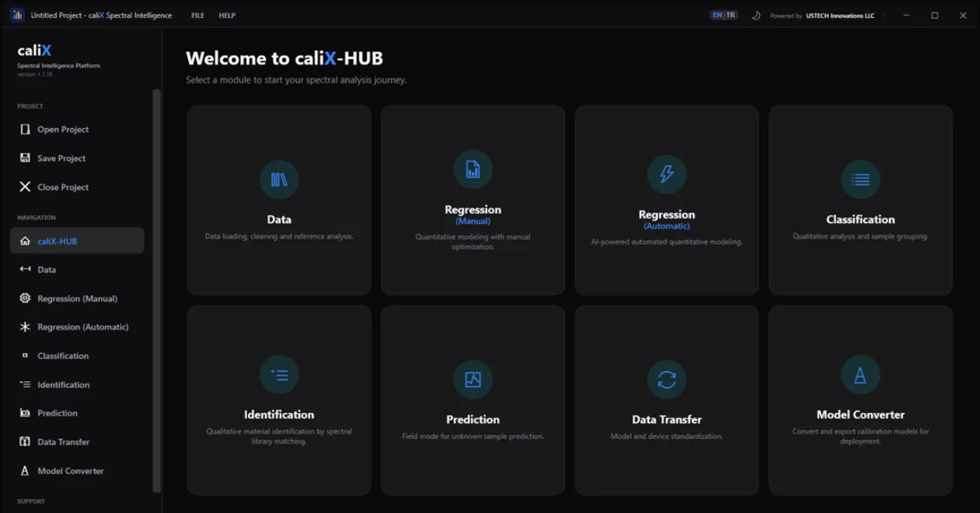Click the Close Project X icon
The image size is (980, 513).
tap(25, 187)
